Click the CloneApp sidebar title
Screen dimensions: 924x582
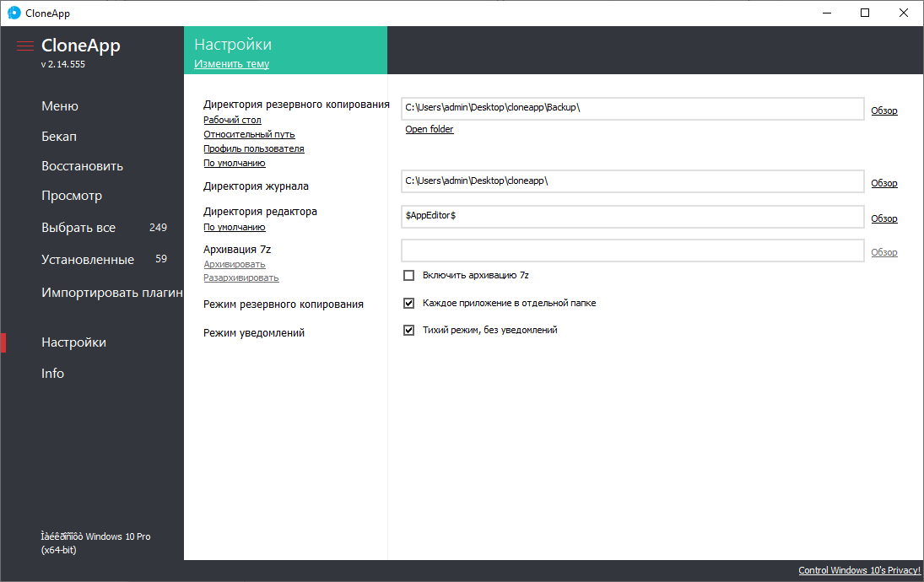[x=81, y=46]
